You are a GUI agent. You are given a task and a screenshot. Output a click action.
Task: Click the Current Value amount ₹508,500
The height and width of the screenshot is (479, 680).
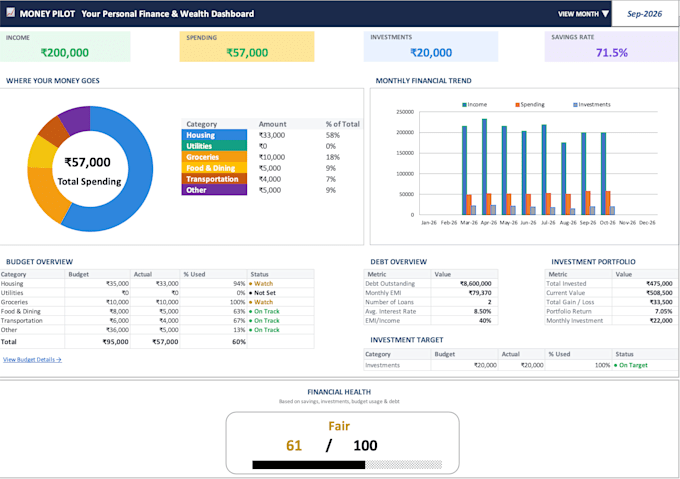659,293
